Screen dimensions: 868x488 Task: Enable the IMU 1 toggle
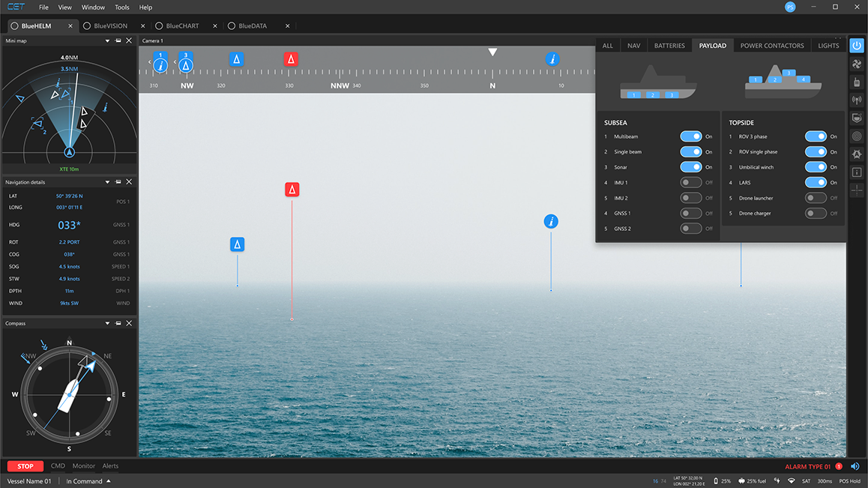tap(690, 183)
